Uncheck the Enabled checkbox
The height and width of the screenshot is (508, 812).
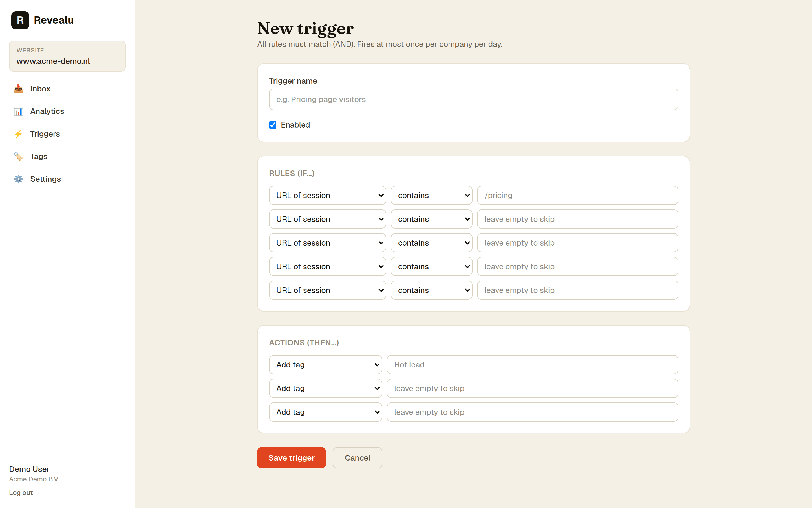[x=272, y=125]
